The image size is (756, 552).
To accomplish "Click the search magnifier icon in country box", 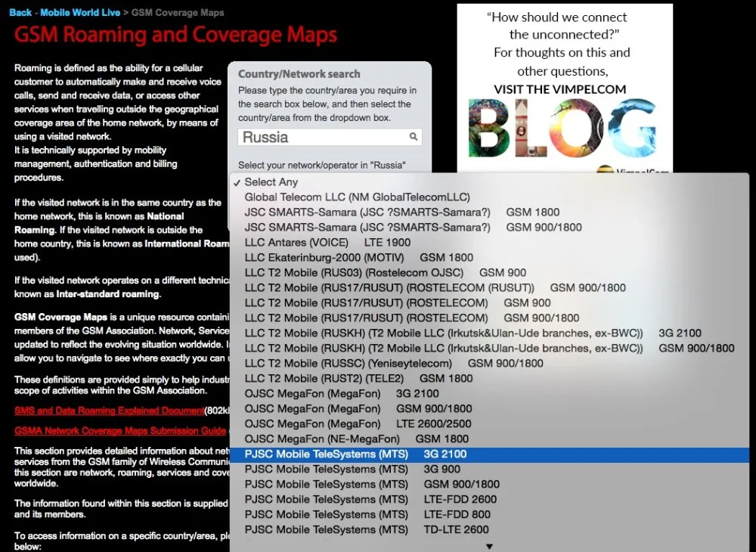I will 414,137.
